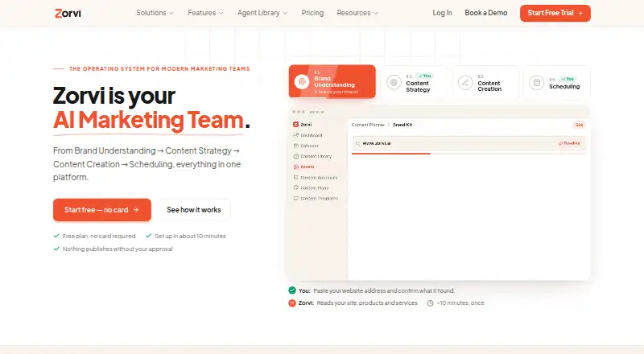Screen dimensions: 644x354
Task: Click the Content Approvals sidebar icon
Action: pos(295,178)
